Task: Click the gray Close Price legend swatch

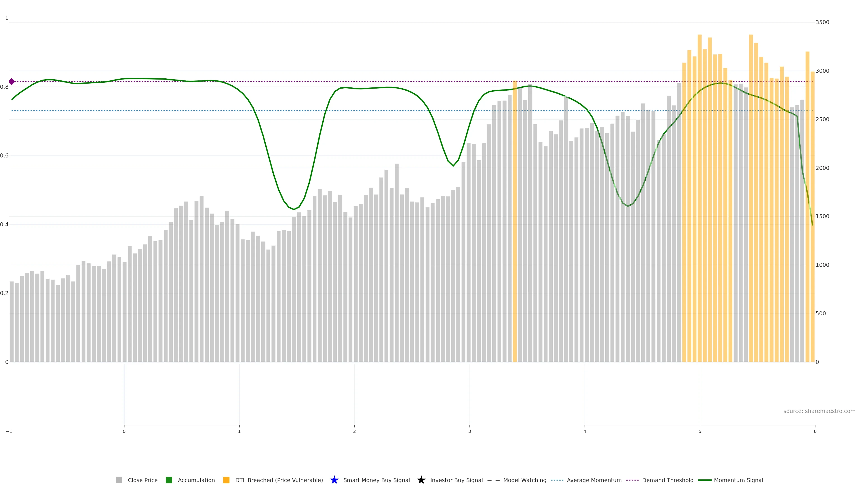Action: 119,480
